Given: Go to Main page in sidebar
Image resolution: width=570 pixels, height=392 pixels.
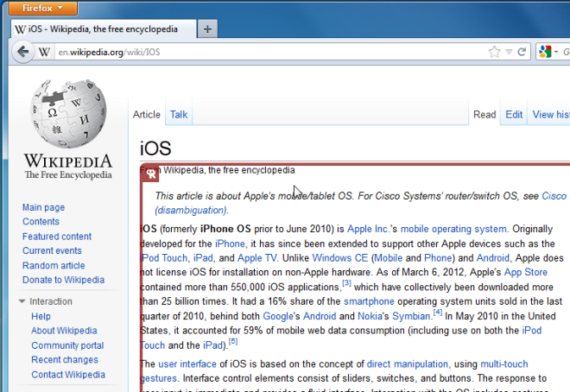Looking at the screenshot, I should (x=44, y=207).
